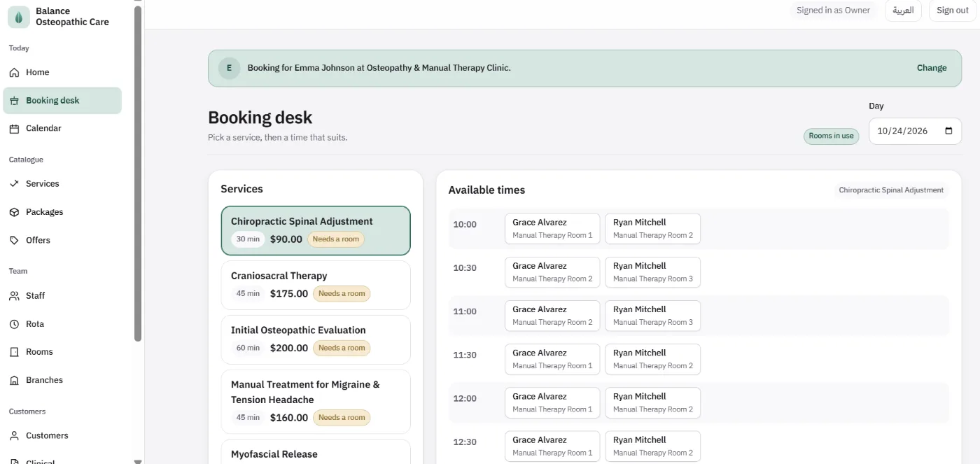Go to Services in the Catalogue section
The width and height of the screenshot is (980, 464).
62,183
